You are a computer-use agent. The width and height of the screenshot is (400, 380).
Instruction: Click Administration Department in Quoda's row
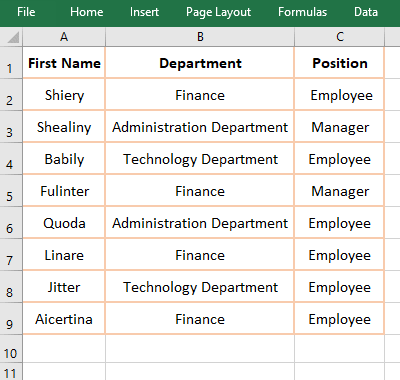pos(200,223)
